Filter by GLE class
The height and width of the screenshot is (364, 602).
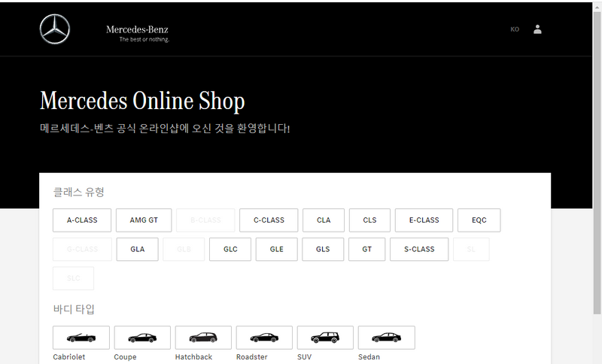pyautogui.click(x=277, y=250)
